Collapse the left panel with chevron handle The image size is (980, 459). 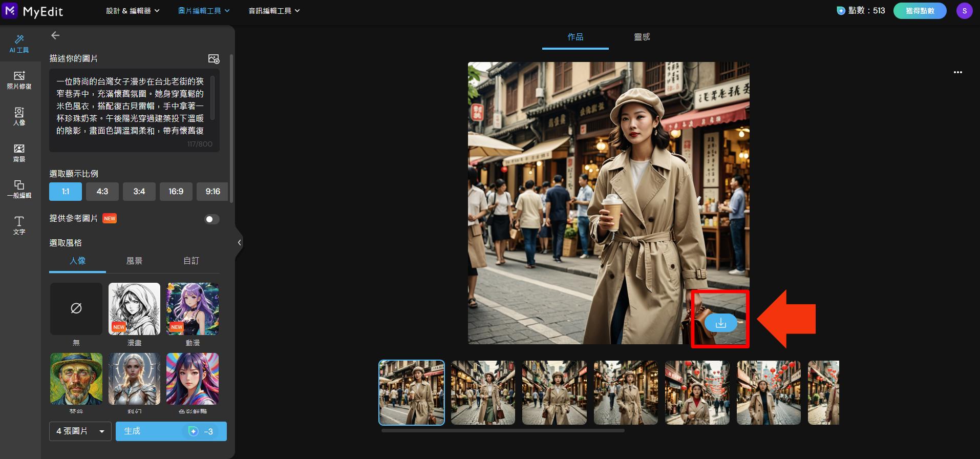[239, 242]
